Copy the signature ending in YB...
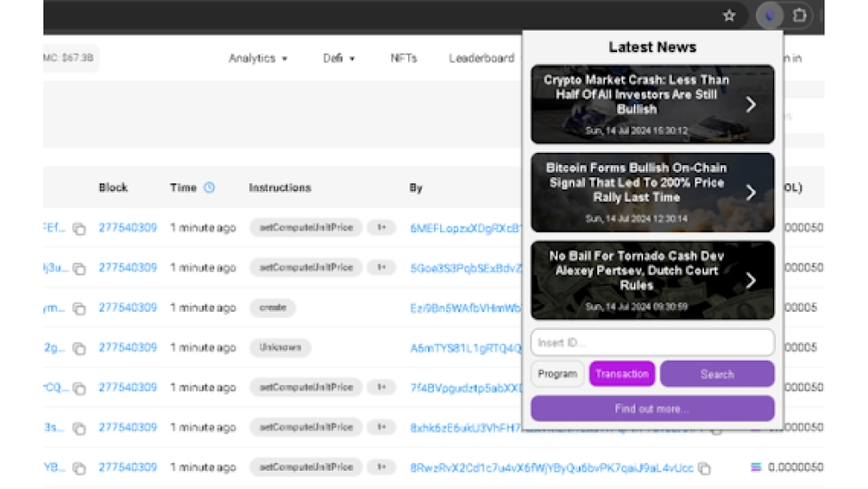The height and width of the screenshot is (489, 868). click(79, 468)
